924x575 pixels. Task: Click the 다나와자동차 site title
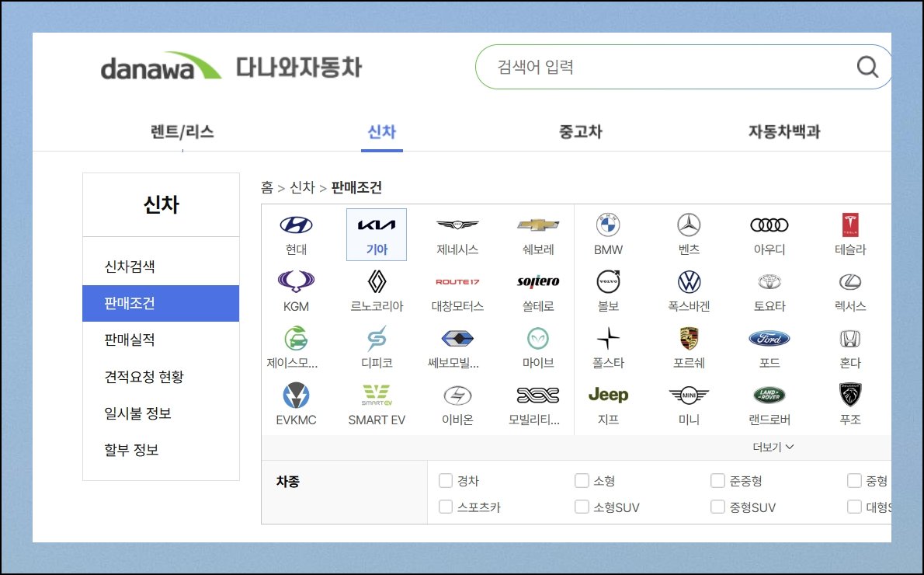tap(299, 67)
